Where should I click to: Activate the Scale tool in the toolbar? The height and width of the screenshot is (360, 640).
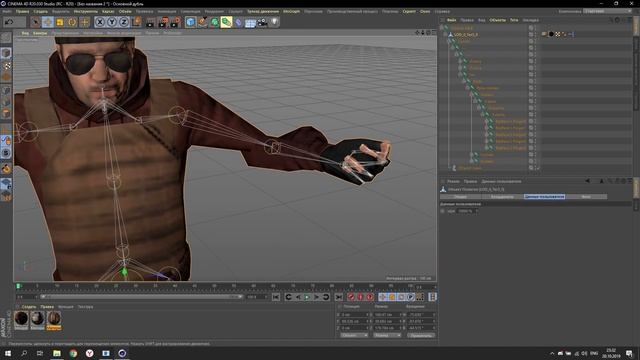60,22
